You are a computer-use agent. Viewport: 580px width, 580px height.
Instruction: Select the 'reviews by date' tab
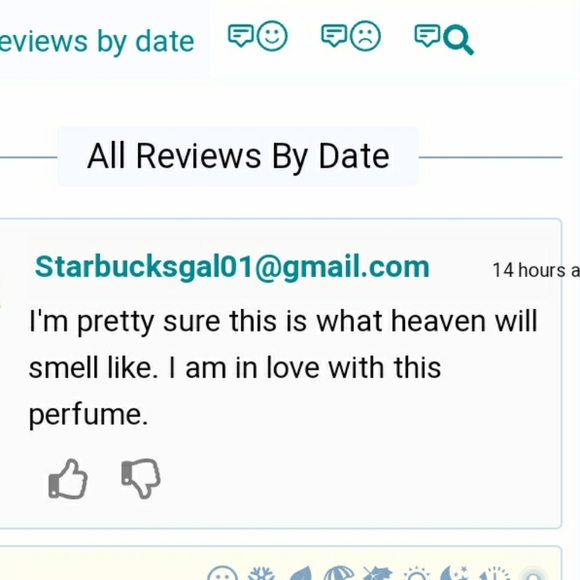coord(97,41)
